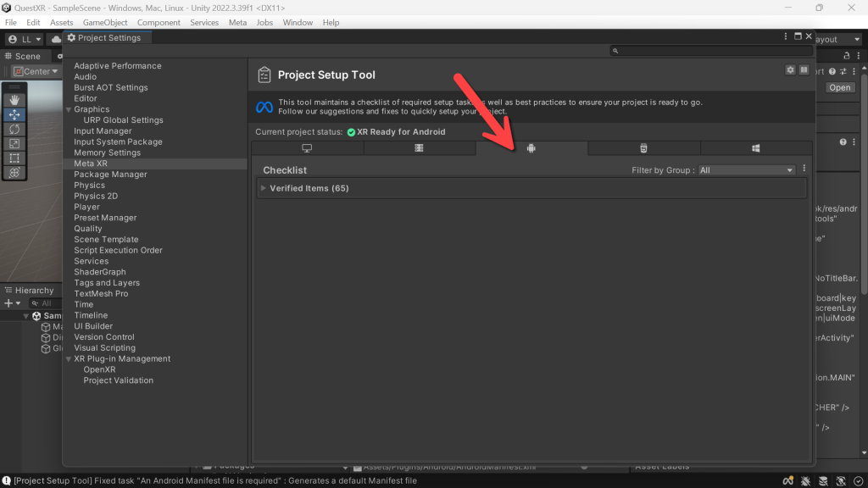Image resolution: width=868 pixels, height=488 pixels.
Task: Select Quality settings
Action: pyautogui.click(x=88, y=229)
